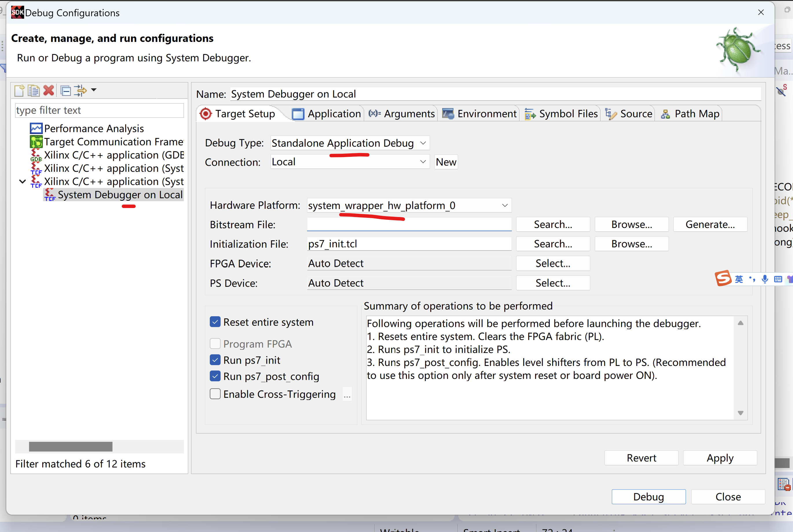Screen dimensions: 793x532
Task: Click Select for FPGA Device
Action: [x=553, y=263]
